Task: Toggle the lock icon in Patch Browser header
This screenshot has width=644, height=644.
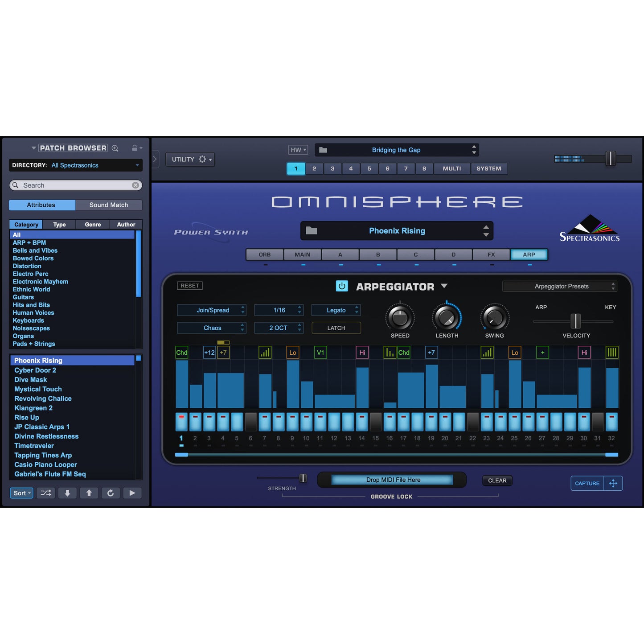Action: (134, 148)
